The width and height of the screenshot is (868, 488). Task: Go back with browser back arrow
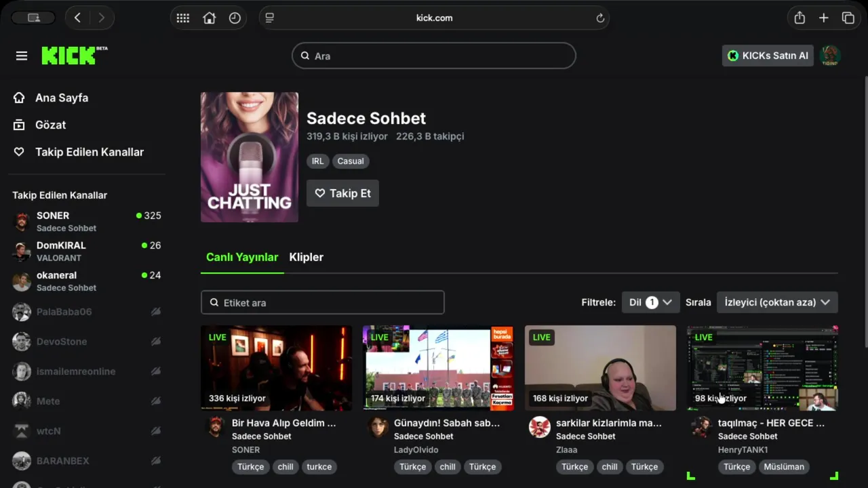77,18
